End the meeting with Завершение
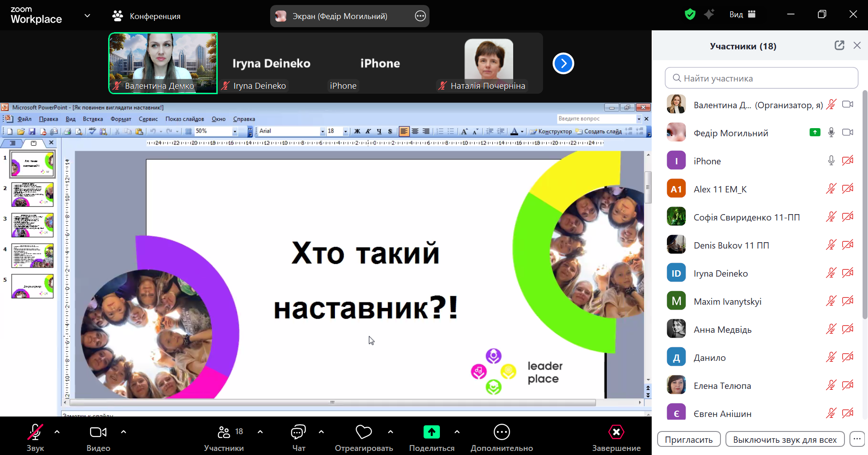868x455 pixels. tap(616, 437)
